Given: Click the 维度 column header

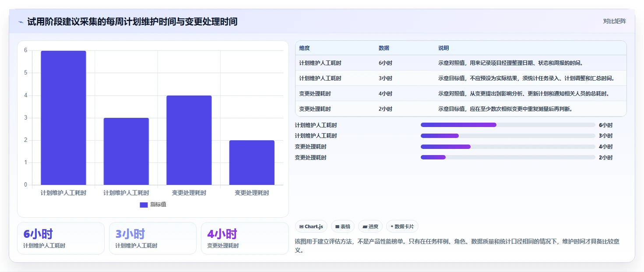Looking at the screenshot, I should click(304, 48).
